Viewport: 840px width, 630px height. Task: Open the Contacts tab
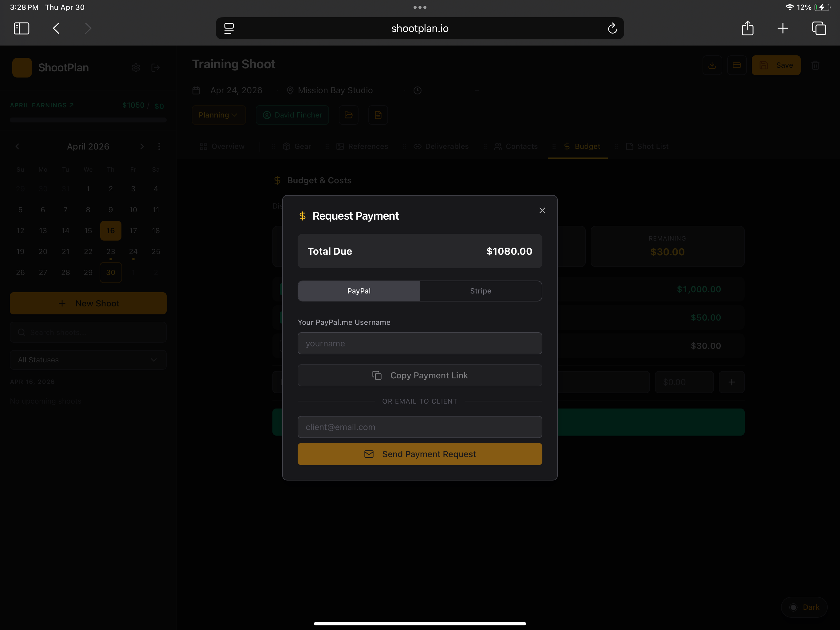coord(516,146)
